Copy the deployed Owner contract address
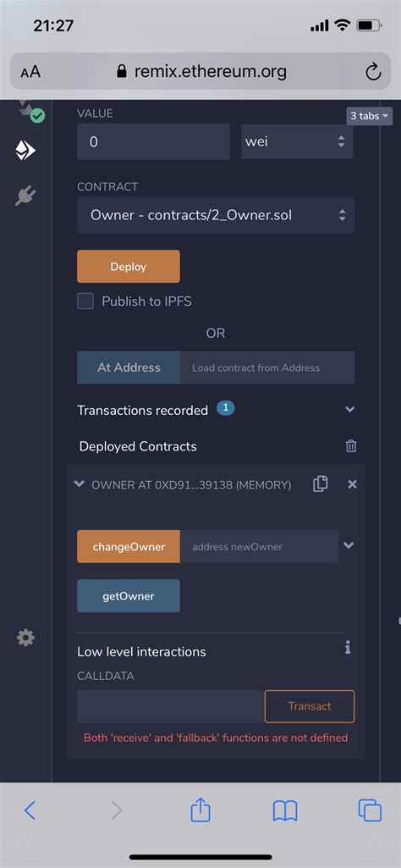Viewport: 401px width, 868px height. coord(321,484)
